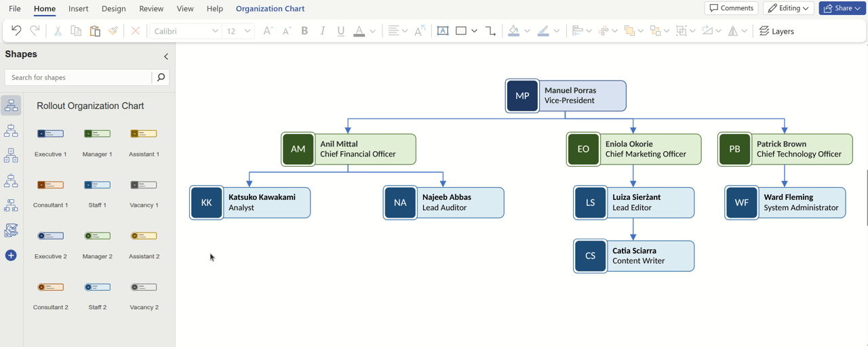Open the shape fill dropdown arrow

pyautogui.click(x=527, y=31)
